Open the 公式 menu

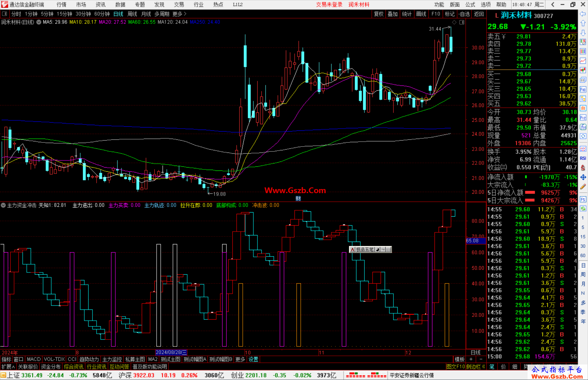point(470,5)
